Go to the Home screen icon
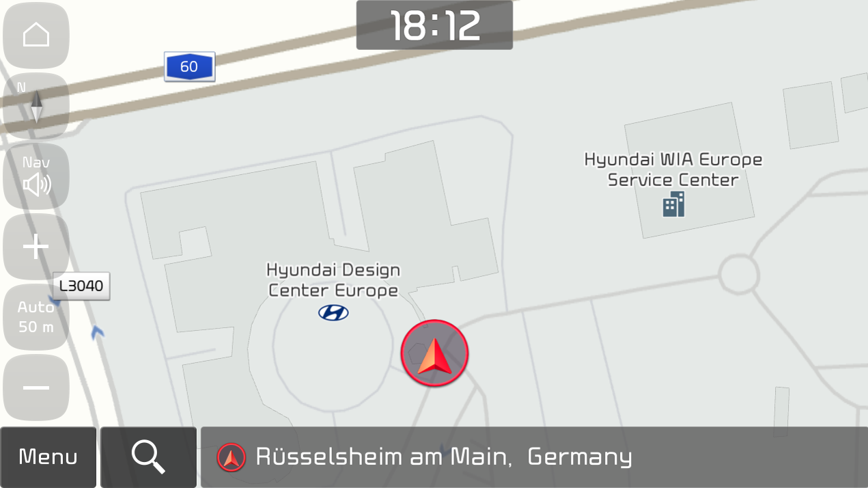 (x=36, y=36)
